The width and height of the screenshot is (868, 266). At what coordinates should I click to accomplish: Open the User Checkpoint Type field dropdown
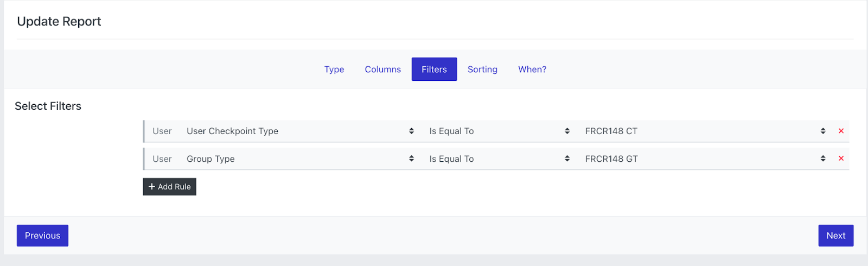(x=298, y=131)
